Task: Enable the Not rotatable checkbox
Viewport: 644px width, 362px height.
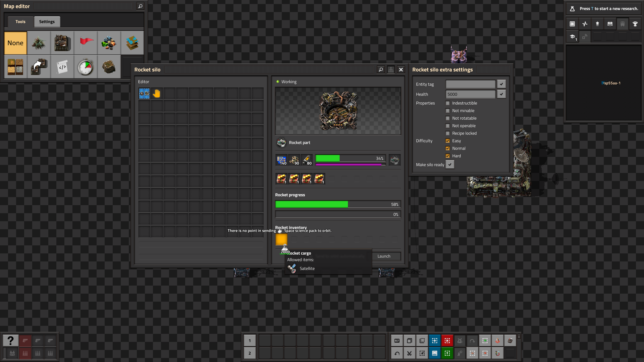Action: (x=448, y=118)
